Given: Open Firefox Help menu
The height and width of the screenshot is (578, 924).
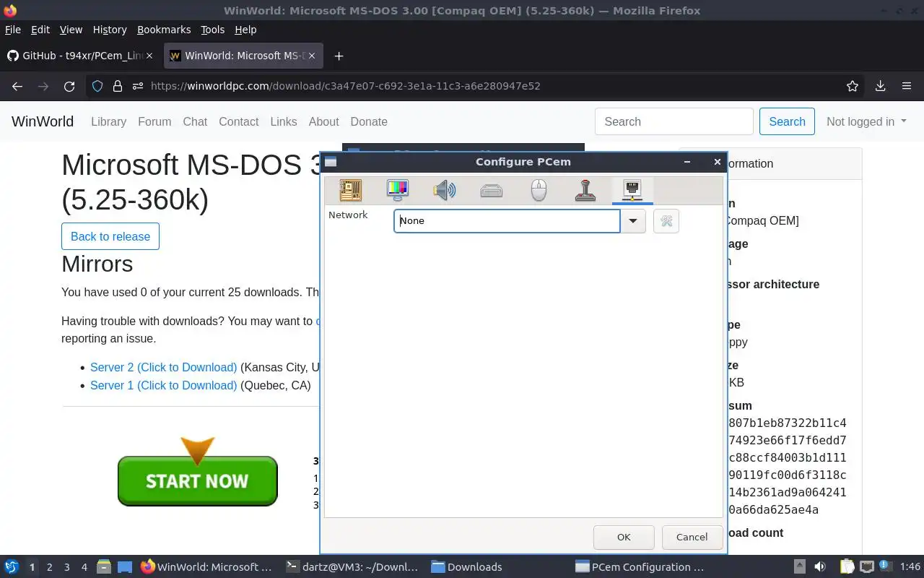Looking at the screenshot, I should point(245,30).
